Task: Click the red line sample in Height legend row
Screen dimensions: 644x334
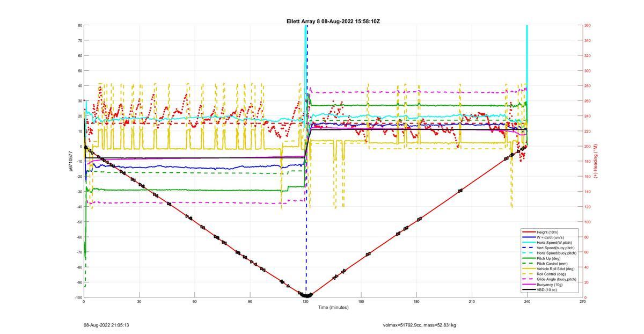Action: pos(529,232)
